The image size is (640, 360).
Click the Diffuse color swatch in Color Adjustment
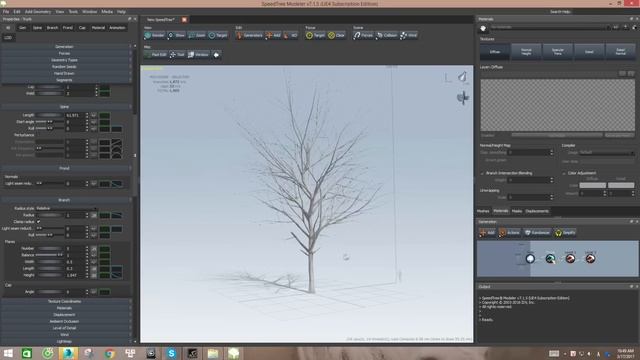(593, 185)
